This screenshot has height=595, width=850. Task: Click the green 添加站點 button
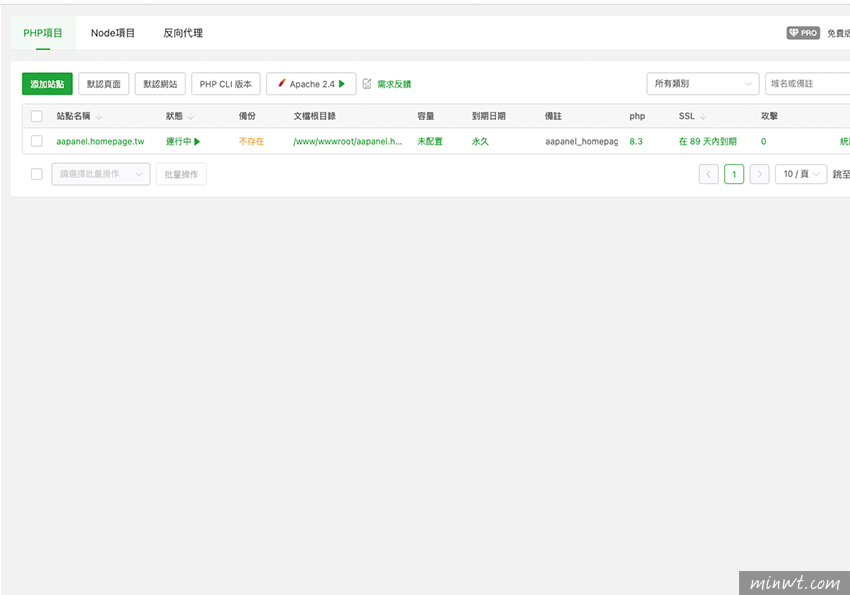pyautogui.click(x=47, y=84)
